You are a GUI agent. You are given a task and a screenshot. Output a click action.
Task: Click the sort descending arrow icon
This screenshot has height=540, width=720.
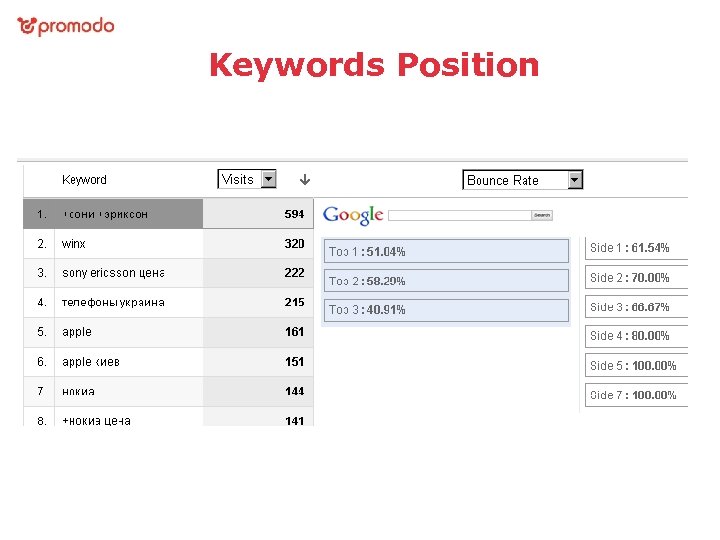(x=304, y=180)
